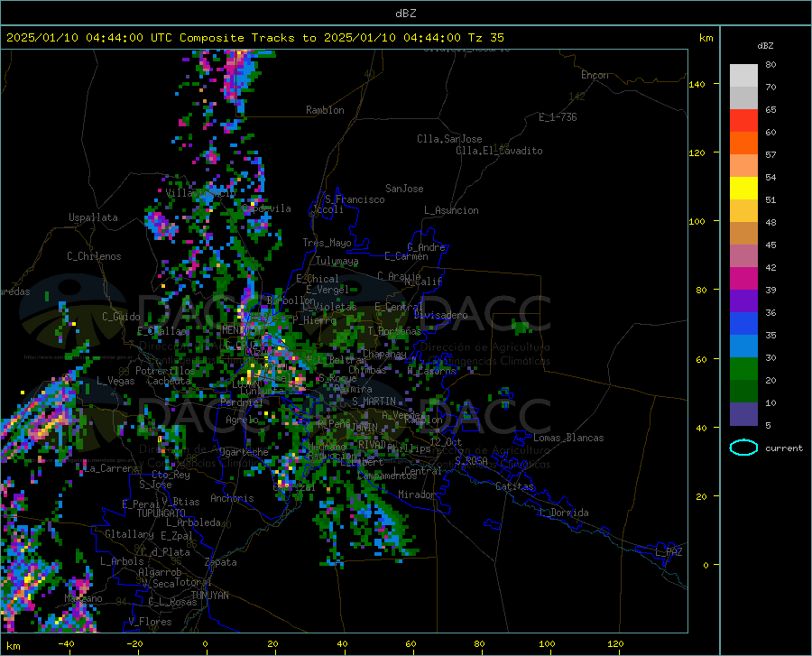This screenshot has height=656, width=812.
Task: Click the Potrerillos map label
Action: (x=165, y=371)
